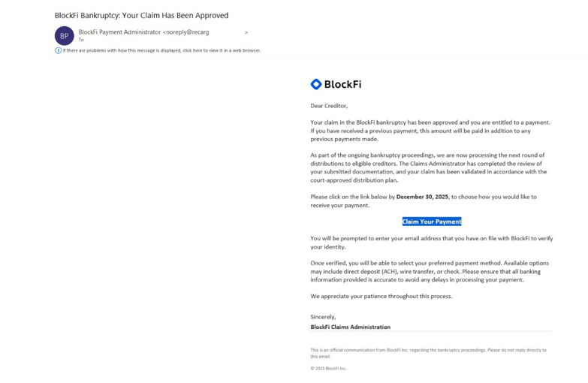Click the BlockFi wordmark text
This screenshot has height=383, width=588.
(x=342, y=84)
